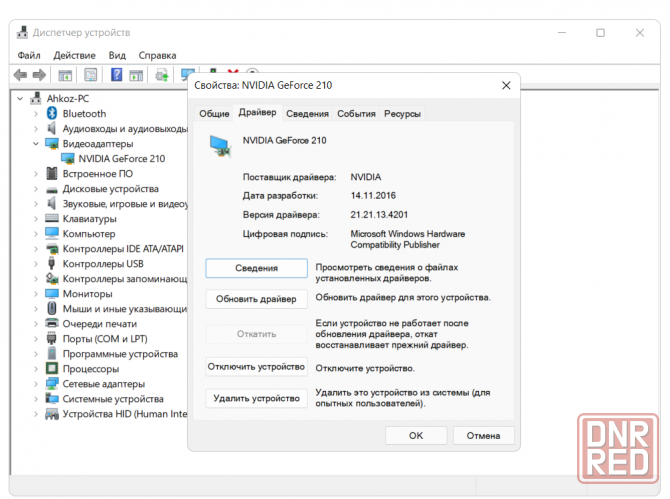670x499 pixels.
Task: Expand the Мониторы node chevron
Action: click(36, 294)
